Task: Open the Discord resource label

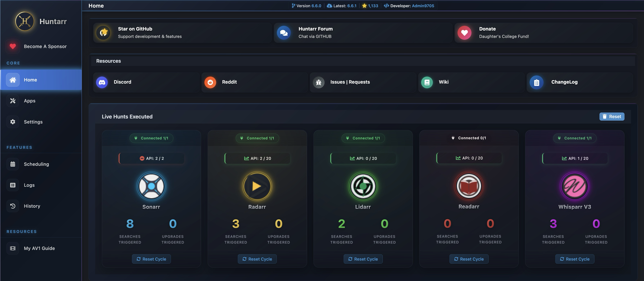Action: click(122, 82)
